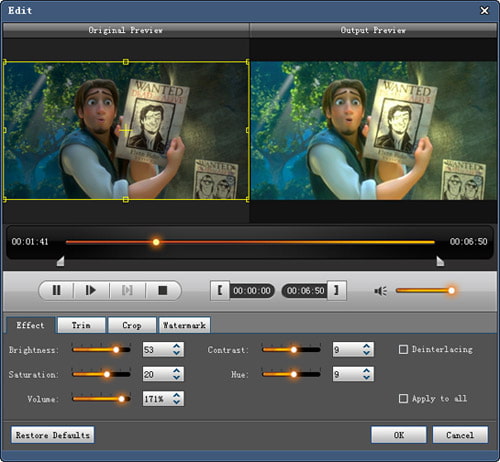Click the playback volume slider knob
500x462 pixels.
pos(451,291)
